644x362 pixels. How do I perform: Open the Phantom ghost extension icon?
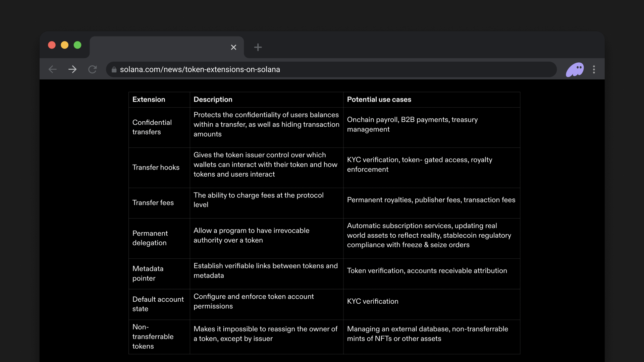click(575, 69)
